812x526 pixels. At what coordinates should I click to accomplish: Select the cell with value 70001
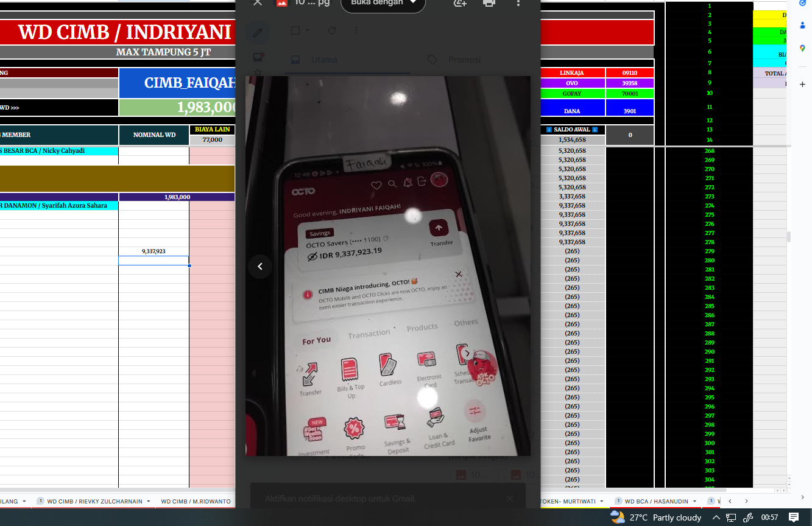coord(630,94)
